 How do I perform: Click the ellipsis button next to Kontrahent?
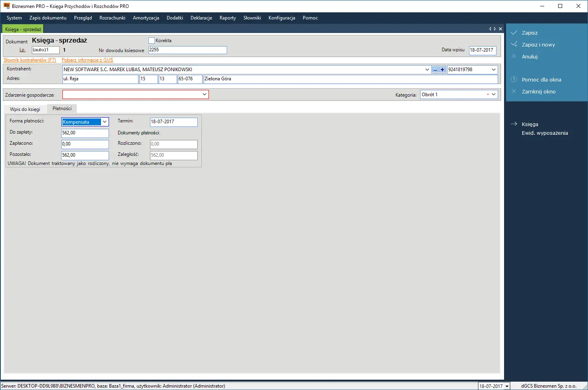click(x=435, y=70)
